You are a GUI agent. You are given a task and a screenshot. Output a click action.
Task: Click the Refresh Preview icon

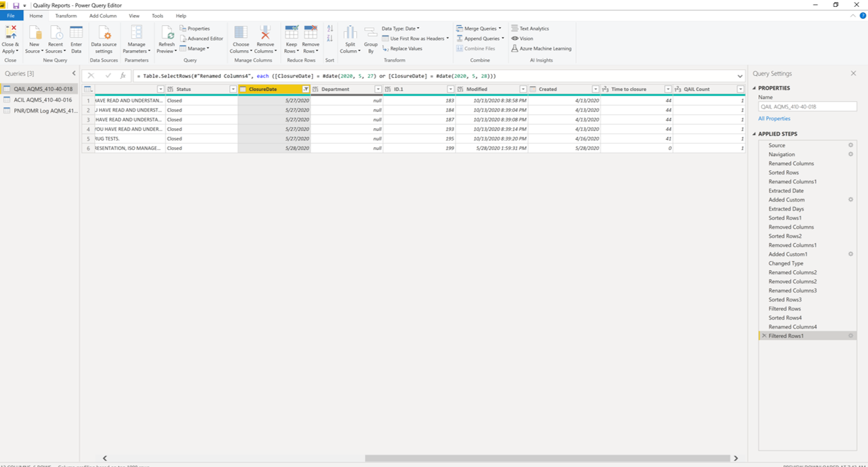(x=166, y=32)
